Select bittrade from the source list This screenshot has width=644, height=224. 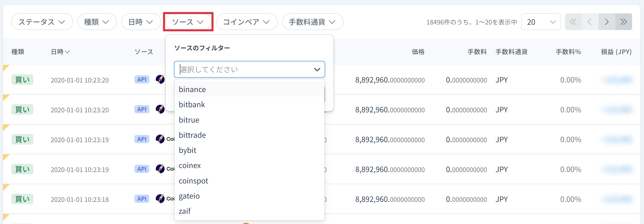(250, 135)
